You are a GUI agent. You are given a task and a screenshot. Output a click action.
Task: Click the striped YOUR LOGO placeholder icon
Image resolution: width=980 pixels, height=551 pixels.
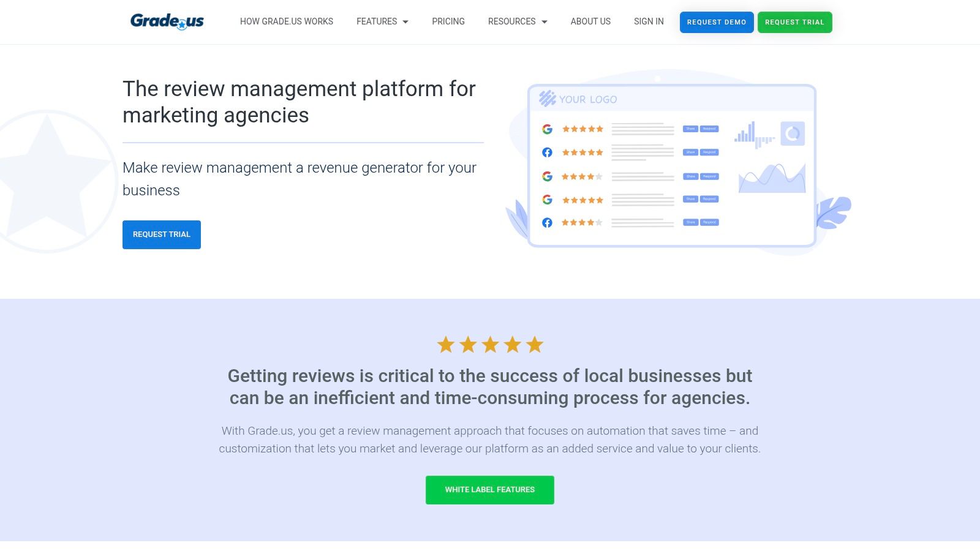547,99
